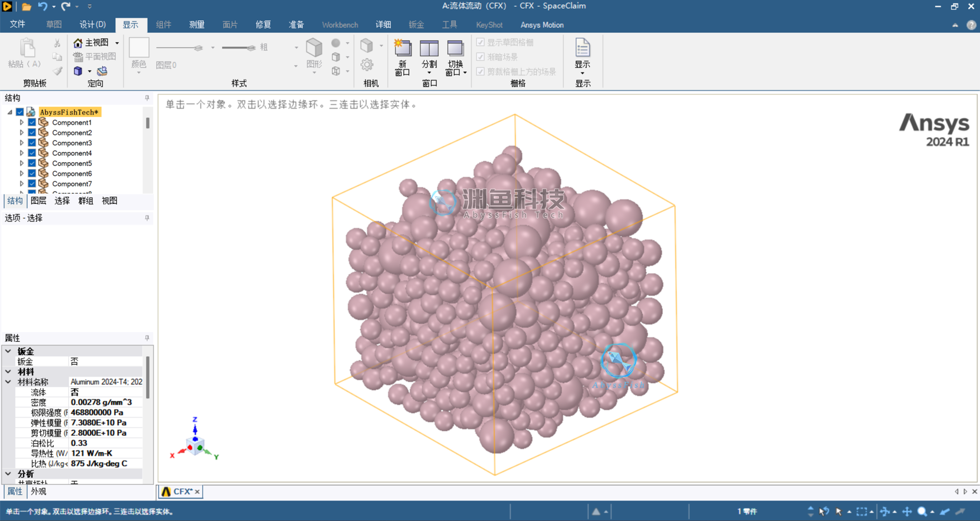Switch to the Measure (测量) ribbon tab
Viewport: 980px width, 521px height.
[197, 25]
